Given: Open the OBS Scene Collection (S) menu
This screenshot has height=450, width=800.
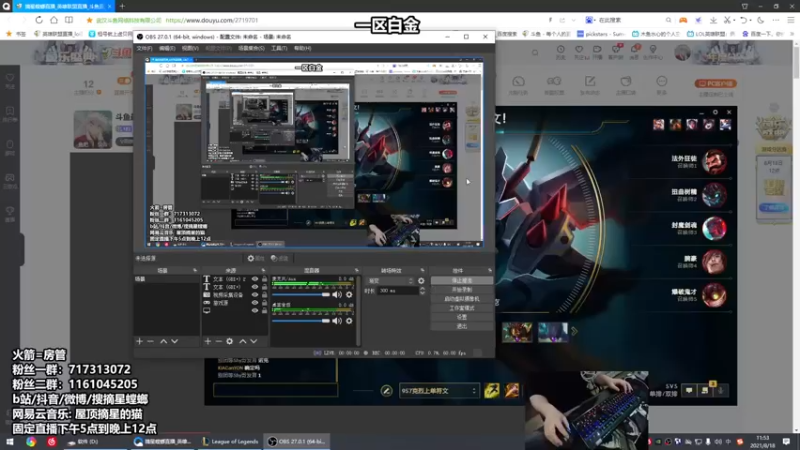Looking at the screenshot, I should (251, 48).
